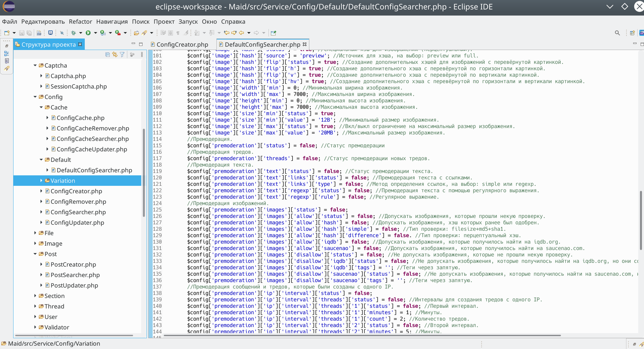Maximize the project structure panel
Viewport: 644px width, 349px height.
(x=141, y=44)
